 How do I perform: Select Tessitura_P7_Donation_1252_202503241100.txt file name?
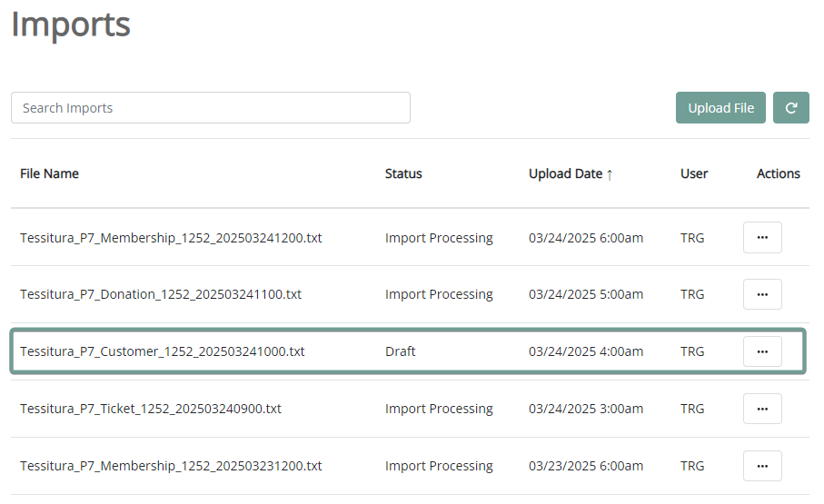tap(161, 294)
